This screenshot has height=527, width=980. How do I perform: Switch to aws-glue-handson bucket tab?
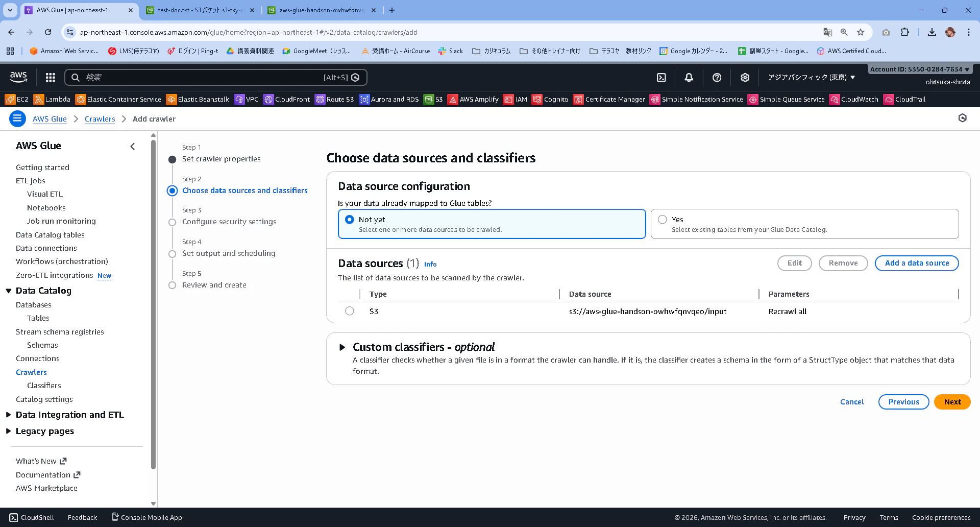322,10
